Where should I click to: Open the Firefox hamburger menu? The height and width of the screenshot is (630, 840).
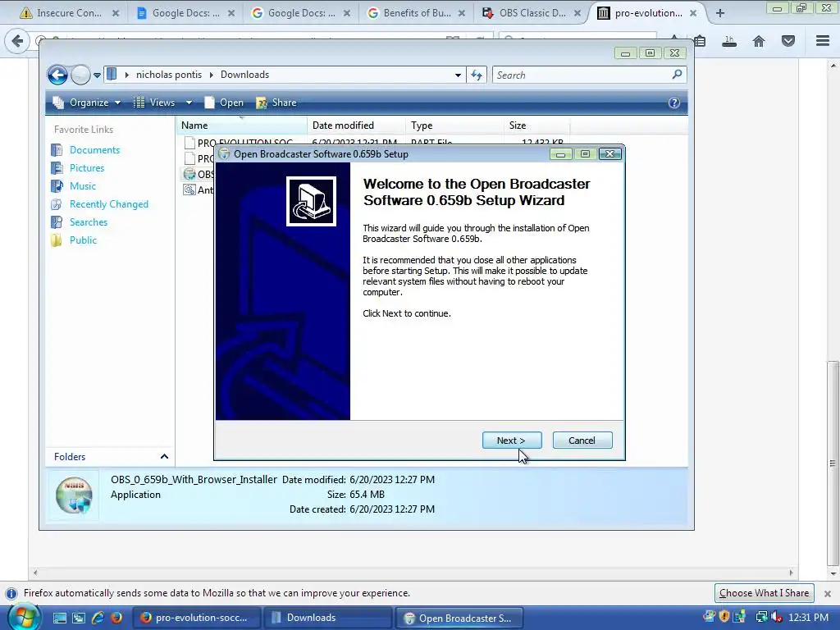click(823, 41)
